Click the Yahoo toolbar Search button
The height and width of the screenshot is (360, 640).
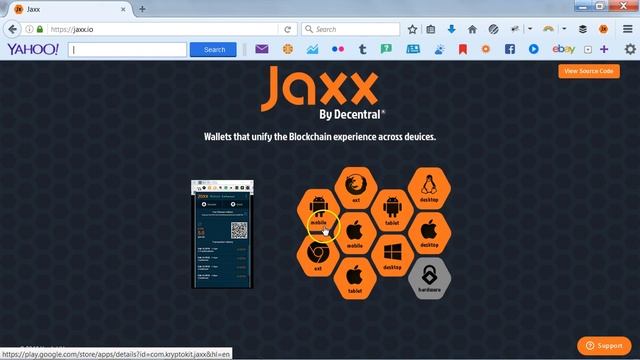213,49
